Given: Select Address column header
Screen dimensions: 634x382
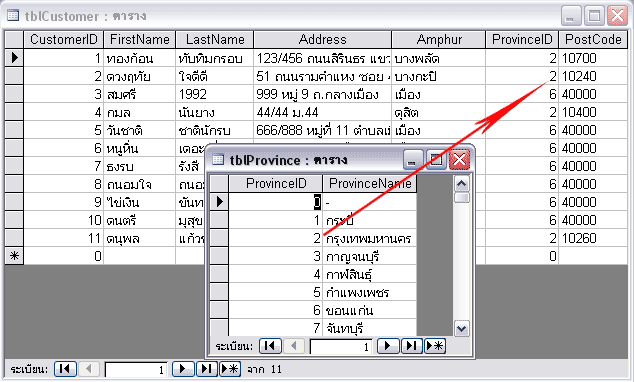Looking at the screenshot, I should point(322,40).
